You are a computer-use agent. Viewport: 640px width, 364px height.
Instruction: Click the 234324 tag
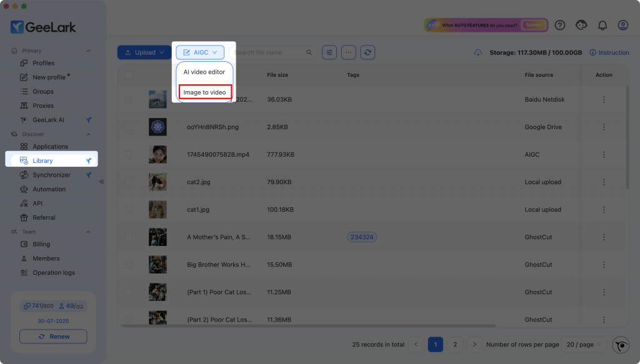pos(362,237)
